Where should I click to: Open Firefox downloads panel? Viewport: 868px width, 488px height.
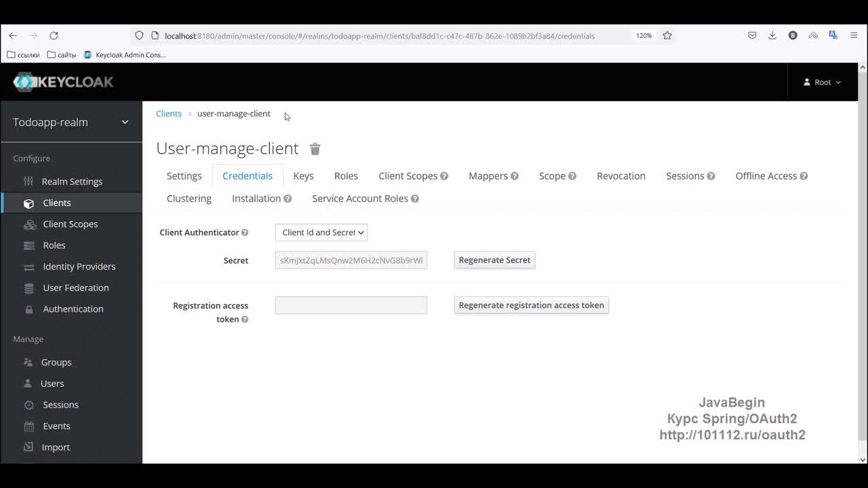click(x=772, y=35)
